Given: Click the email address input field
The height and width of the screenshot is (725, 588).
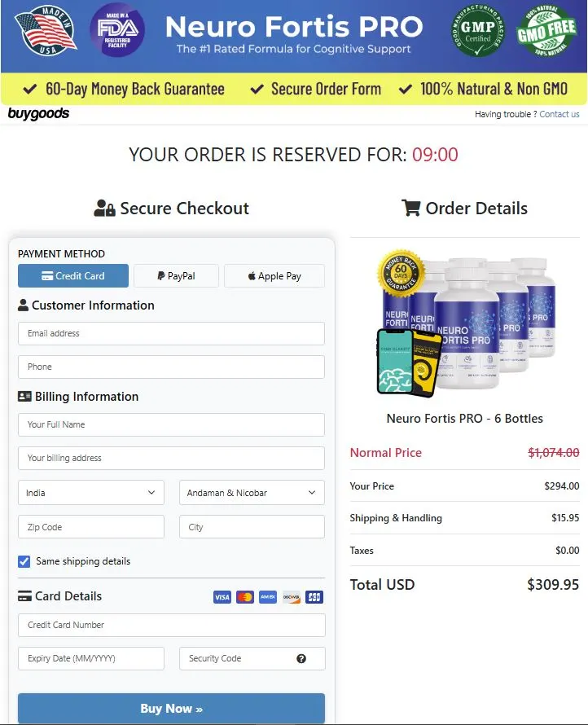Looking at the screenshot, I should tap(171, 333).
